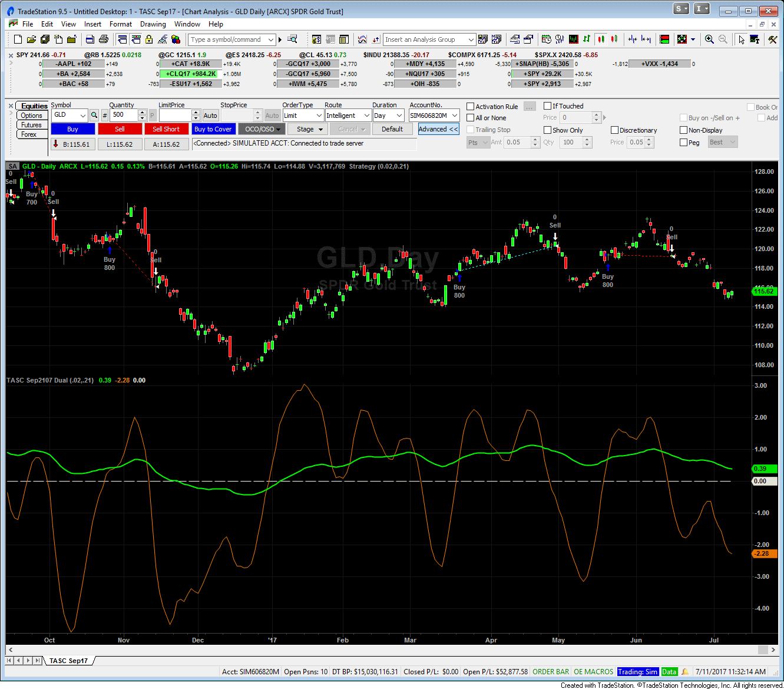Click the Print icon in the toolbar
Image resolution: width=784 pixels, height=689 pixels.
[x=104, y=39]
